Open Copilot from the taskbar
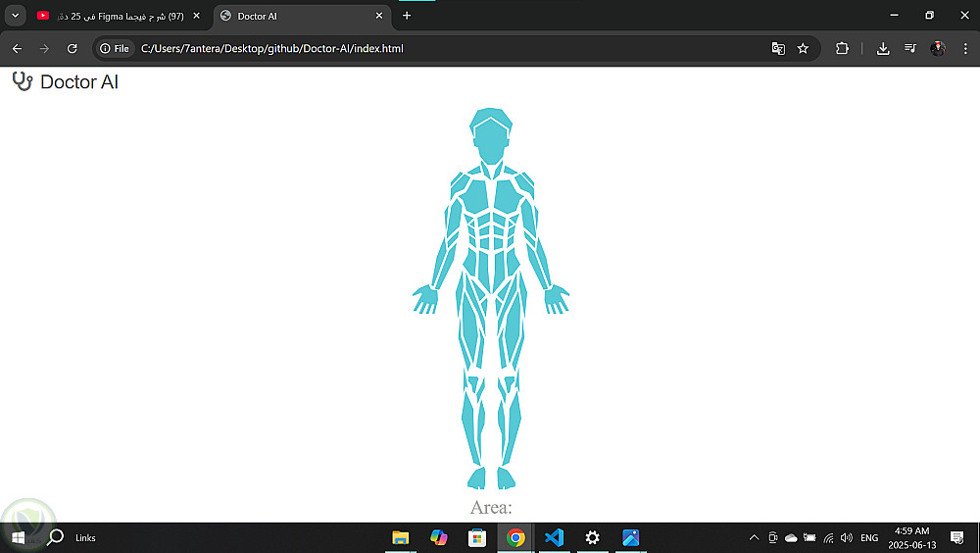The width and height of the screenshot is (980, 553). [439, 538]
